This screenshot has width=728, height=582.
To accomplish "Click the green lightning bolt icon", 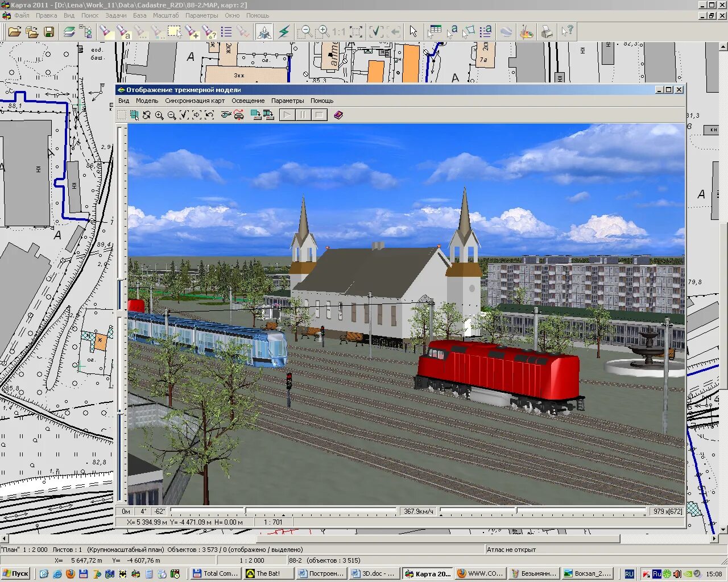I will [x=284, y=32].
